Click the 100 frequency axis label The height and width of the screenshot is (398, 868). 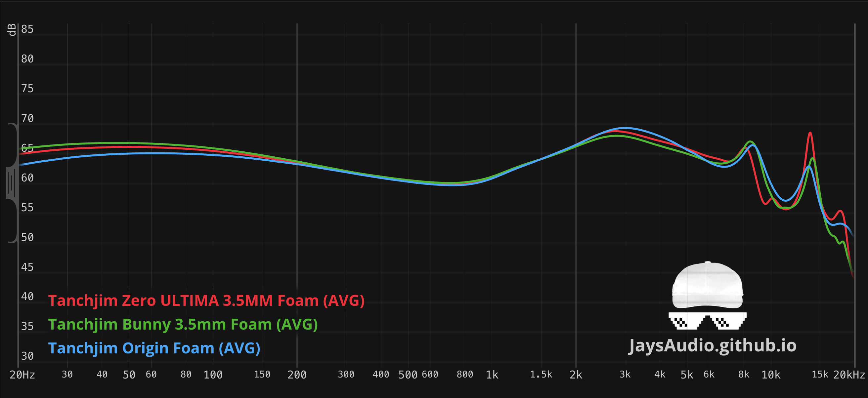pos(213,375)
